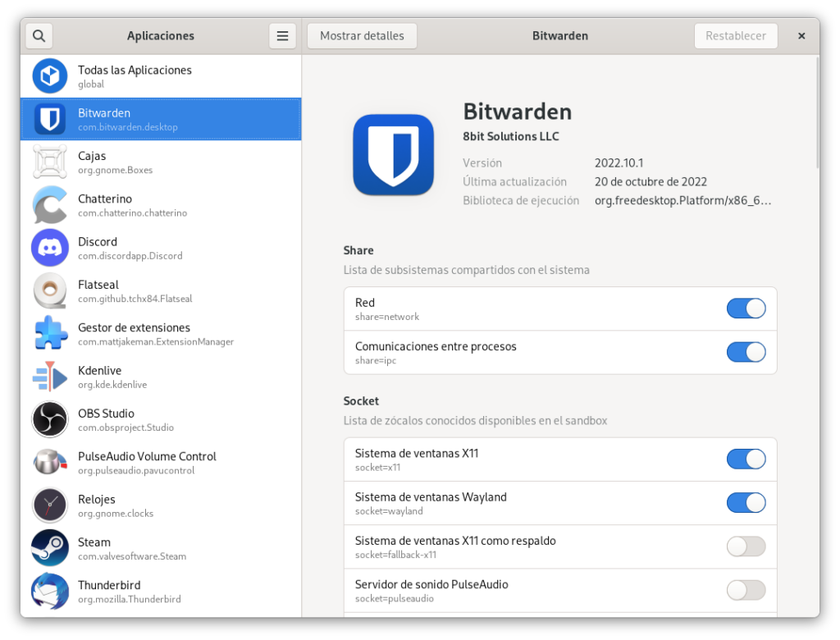840x640 pixels.
Task: Click the Chatterino app icon
Action: pyautogui.click(x=50, y=205)
